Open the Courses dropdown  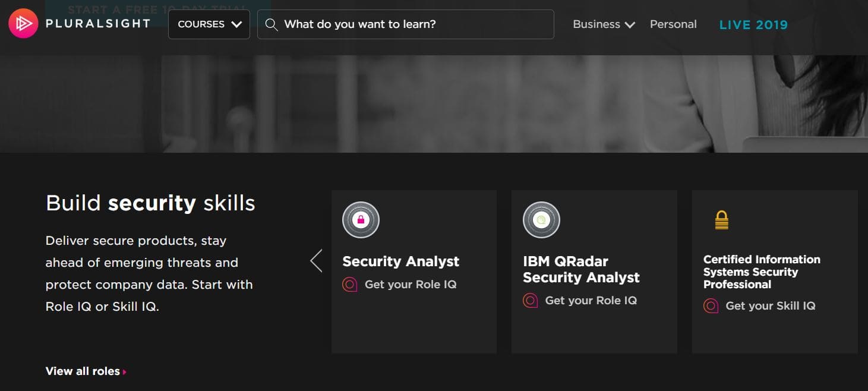click(x=209, y=24)
